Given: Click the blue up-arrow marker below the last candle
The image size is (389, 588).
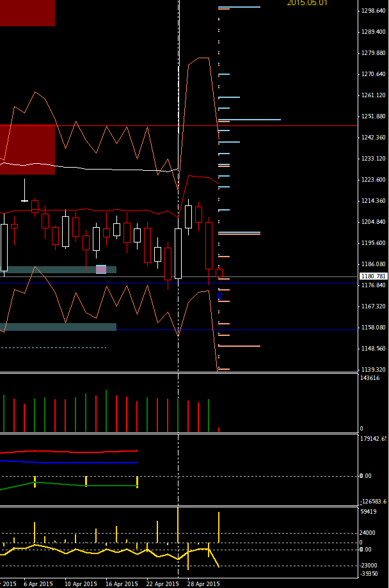Looking at the screenshot, I should 219,296.
